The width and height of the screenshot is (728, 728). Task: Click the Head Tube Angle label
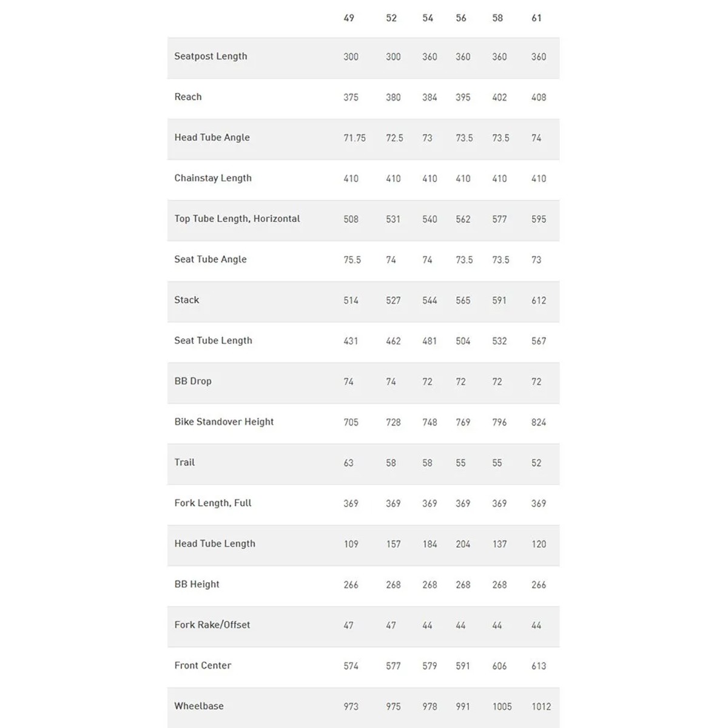pos(212,138)
